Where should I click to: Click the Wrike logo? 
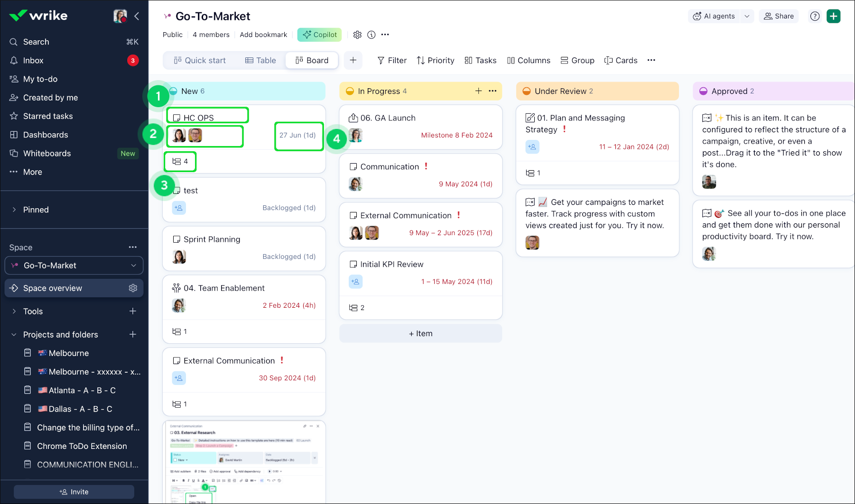(x=38, y=16)
